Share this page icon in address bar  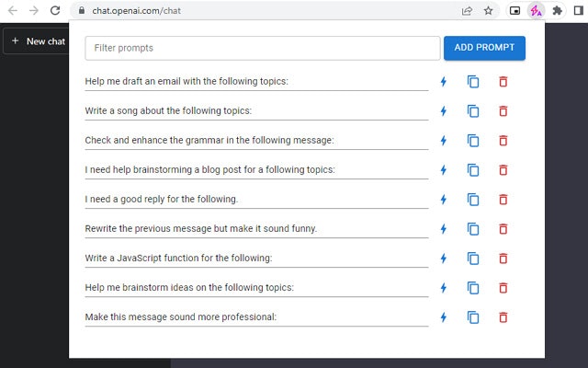pos(467,11)
